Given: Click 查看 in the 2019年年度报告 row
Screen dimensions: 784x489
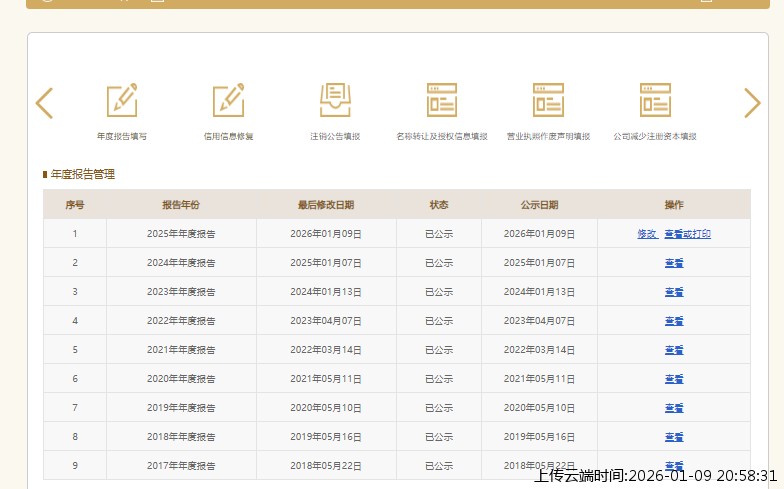Looking at the screenshot, I should 674,408.
